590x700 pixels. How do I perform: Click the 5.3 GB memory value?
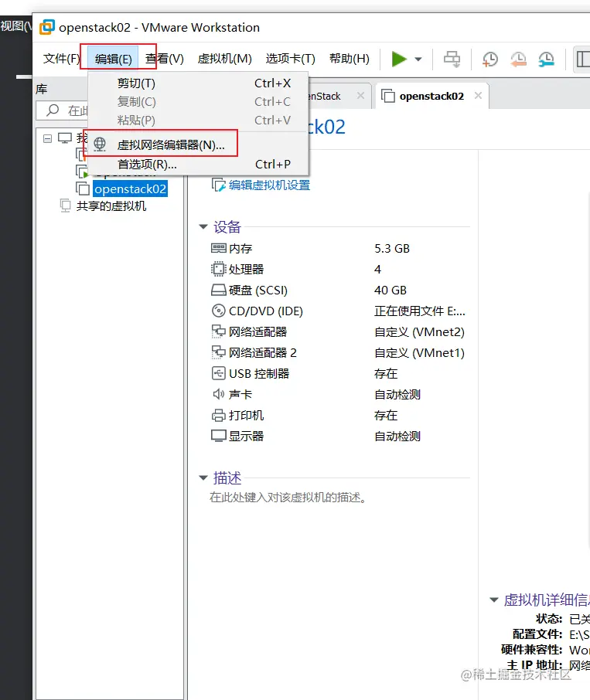[x=392, y=248]
